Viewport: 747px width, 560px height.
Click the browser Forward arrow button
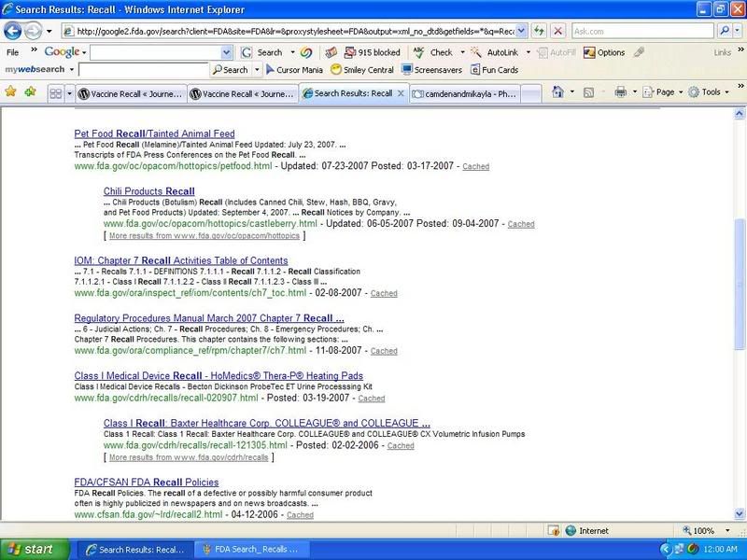pos(33,32)
